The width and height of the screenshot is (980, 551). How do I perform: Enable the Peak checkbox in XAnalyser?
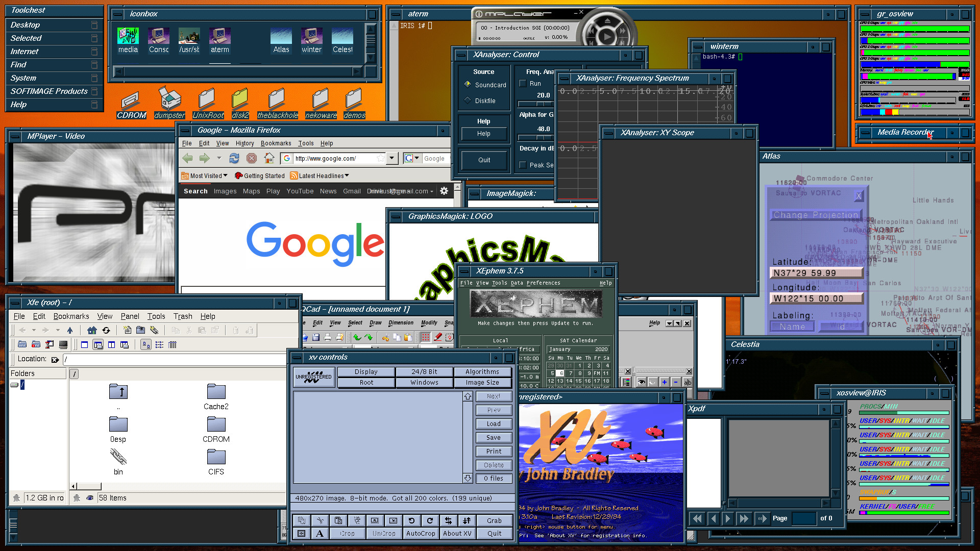tap(523, 165)
